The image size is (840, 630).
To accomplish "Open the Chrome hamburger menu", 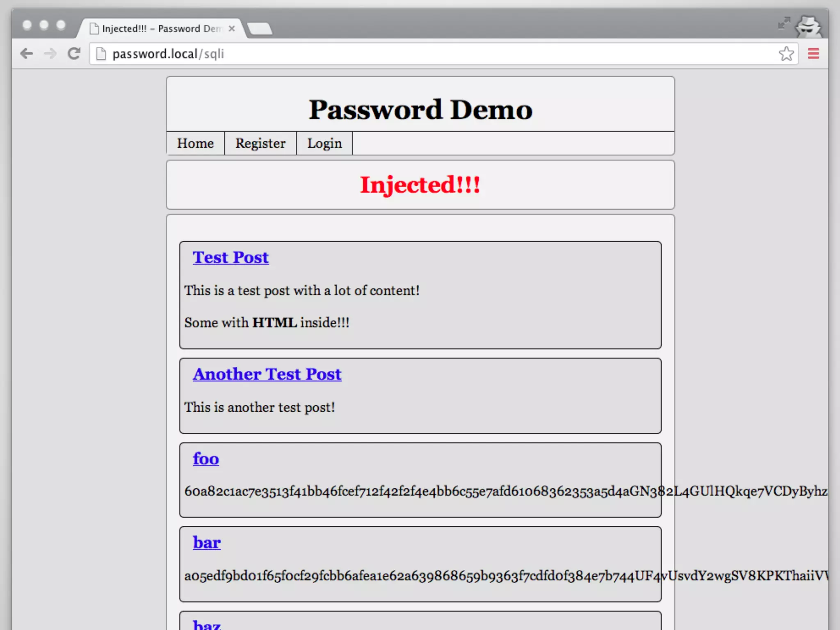I will pyautogui.click(x=813, y=54).
